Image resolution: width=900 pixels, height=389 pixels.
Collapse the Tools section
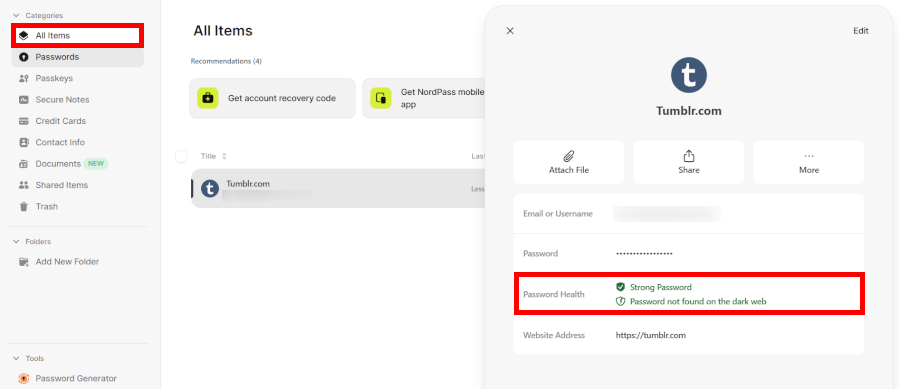(x=16, y=359)
